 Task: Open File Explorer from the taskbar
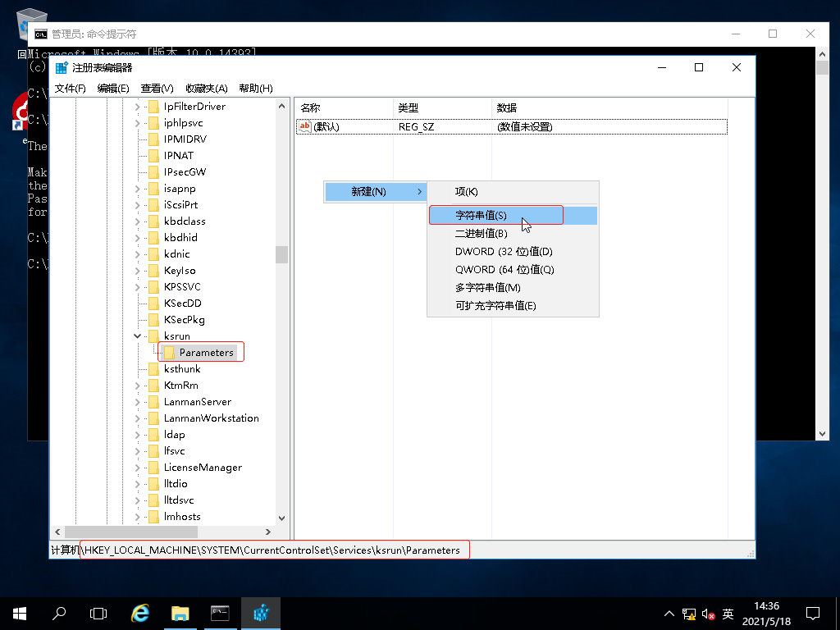(180, 613)
